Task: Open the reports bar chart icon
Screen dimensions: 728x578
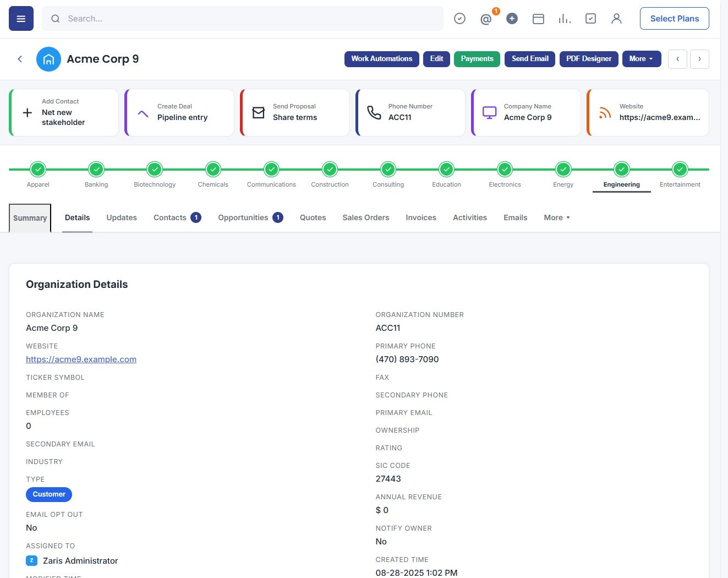Action: click(x=565, y=19)
